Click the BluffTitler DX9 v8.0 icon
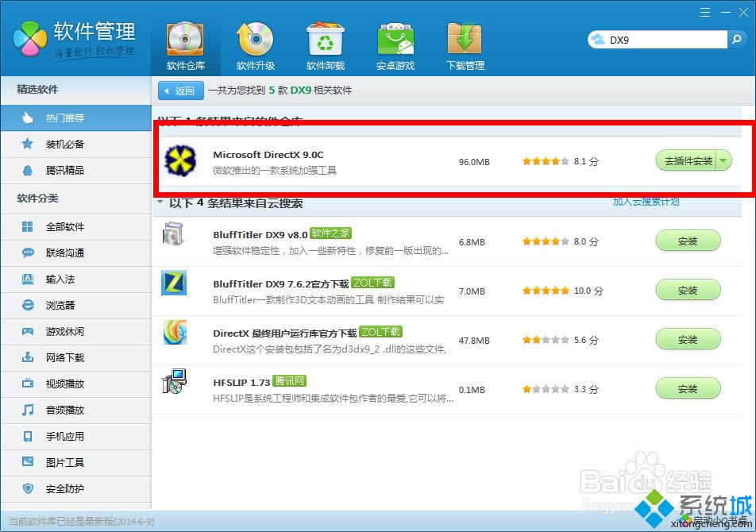The height and width of the screenshot is (532, 756). tap(174, 235)
